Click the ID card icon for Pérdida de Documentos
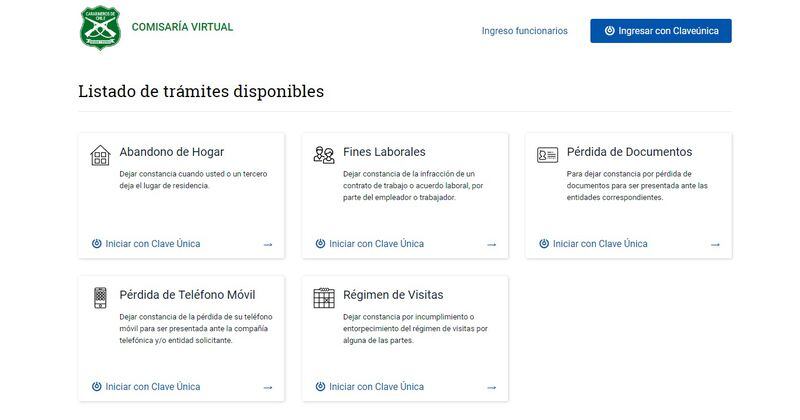This screenshot has width=800, height=420. [x=547, y=155]
